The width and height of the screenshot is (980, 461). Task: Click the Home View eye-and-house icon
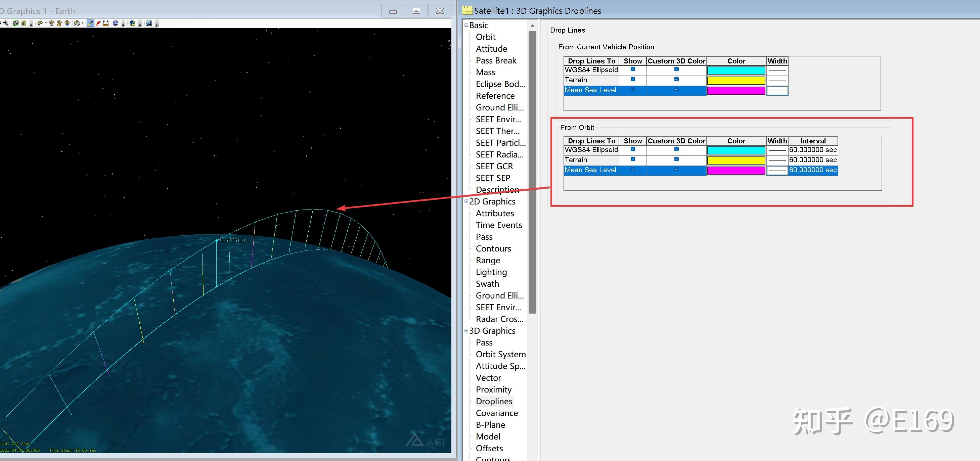[51, 23]
